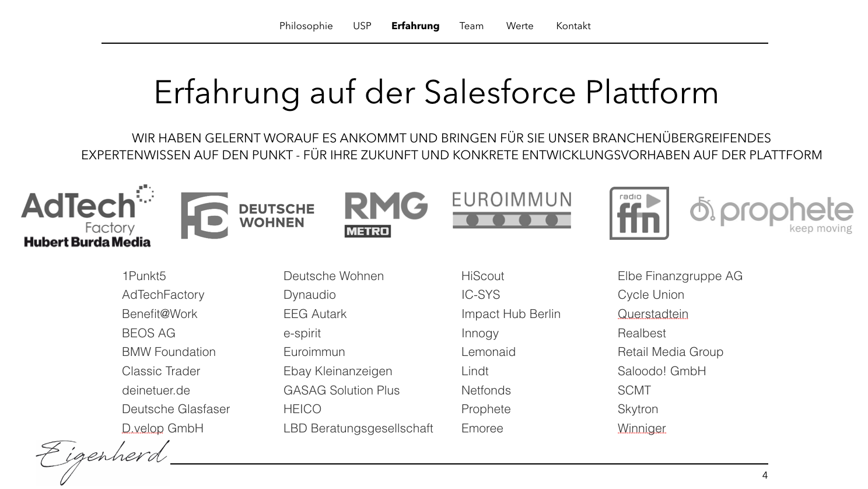Click the Elbe Finanzgruppe AG entry

(x=680, y=276)
